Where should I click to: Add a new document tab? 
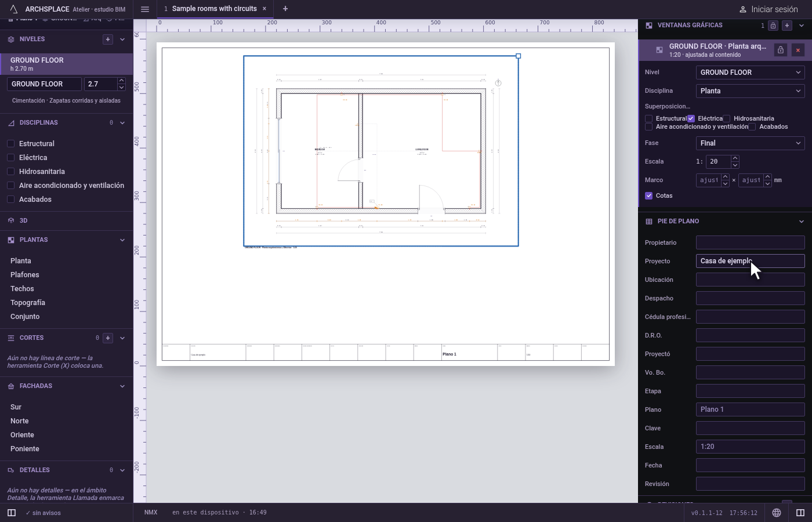point(285,9)
